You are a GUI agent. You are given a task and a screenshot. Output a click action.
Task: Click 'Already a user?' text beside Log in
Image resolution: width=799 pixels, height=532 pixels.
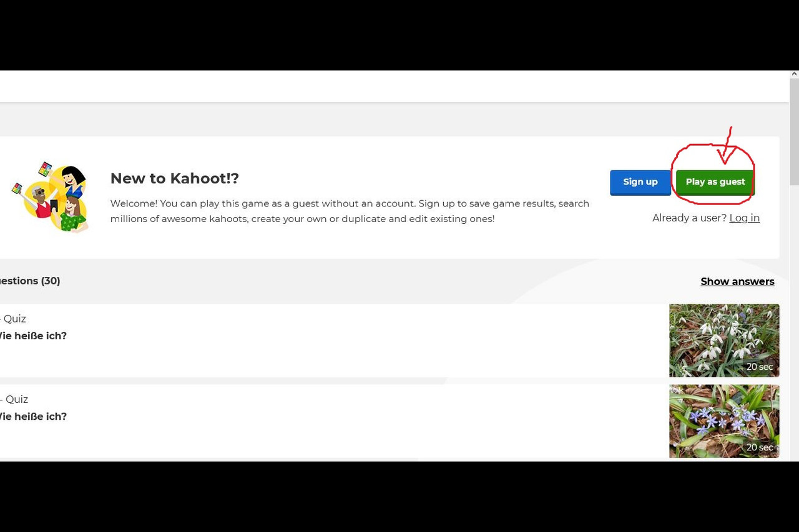tap(689, 218)
